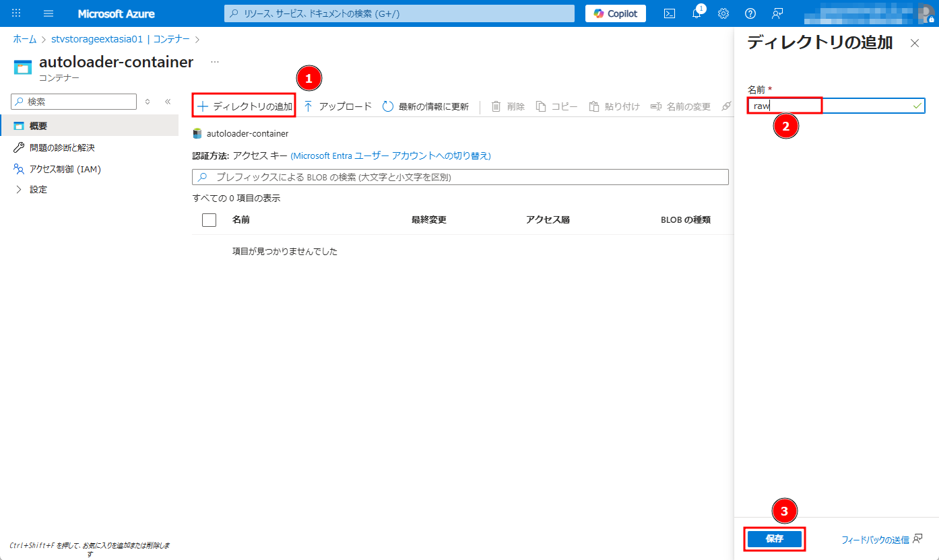The image size is (939, 560).
Task: Click the Copilot button
Action: click(616, 13)
